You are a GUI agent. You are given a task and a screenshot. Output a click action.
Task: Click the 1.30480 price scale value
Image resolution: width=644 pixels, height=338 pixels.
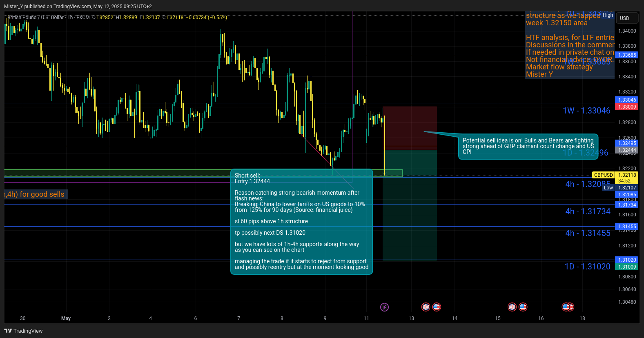[627, 302]
